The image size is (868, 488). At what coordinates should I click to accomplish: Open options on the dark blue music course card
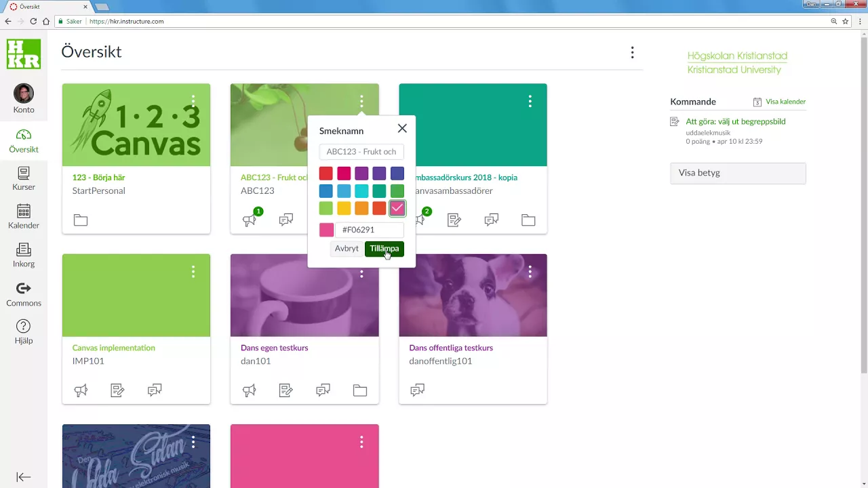pyautogui.click(x=193, y=442)
